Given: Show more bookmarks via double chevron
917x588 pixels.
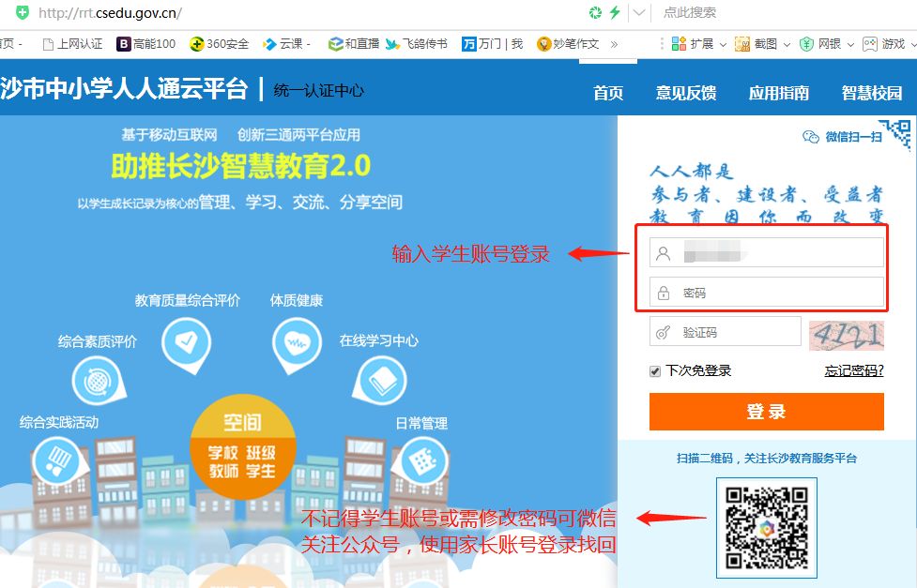Looking at the screenshot, I should tap(614, 44).
